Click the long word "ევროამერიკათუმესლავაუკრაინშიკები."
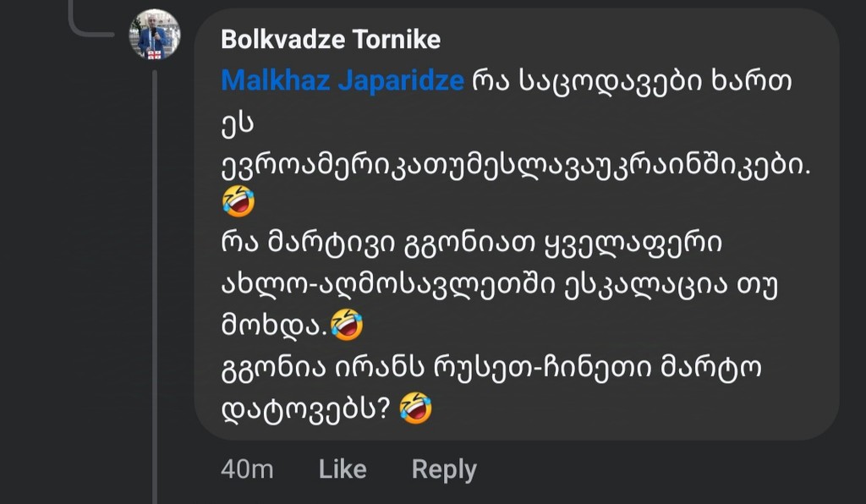 pyautogui.click(x=514, y=165)
